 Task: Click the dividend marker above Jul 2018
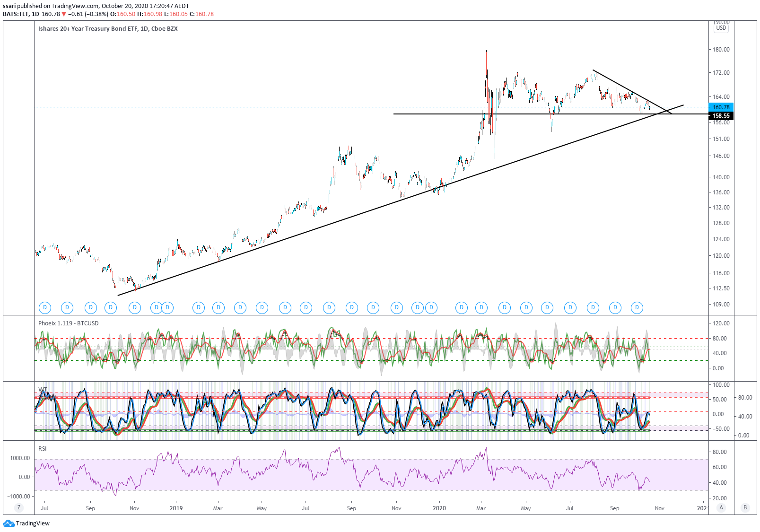[x=45, y=308]
